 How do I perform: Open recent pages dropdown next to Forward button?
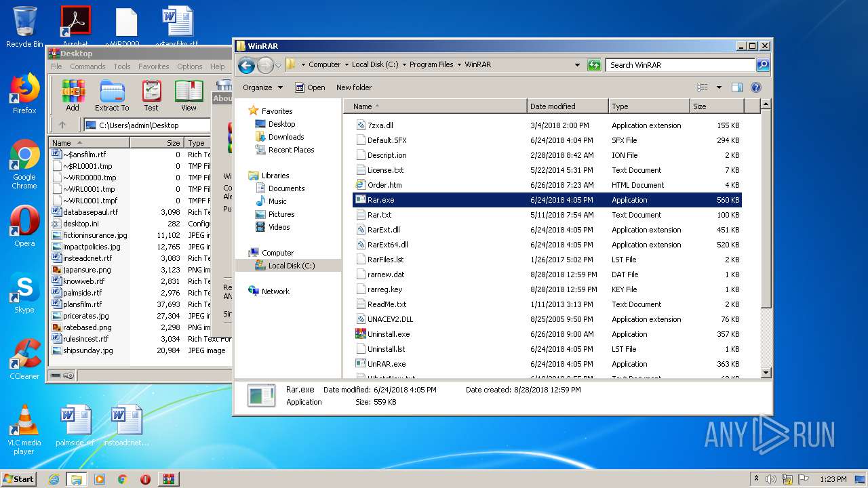pos(278,66)
